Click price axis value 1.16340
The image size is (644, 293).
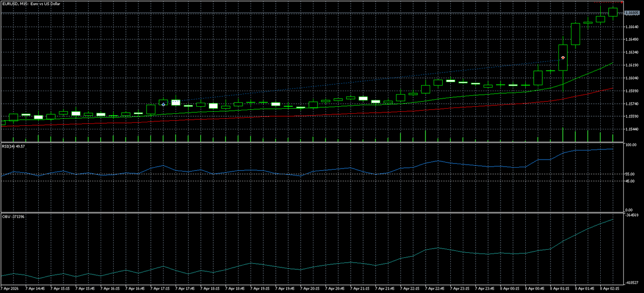(632, 52)
